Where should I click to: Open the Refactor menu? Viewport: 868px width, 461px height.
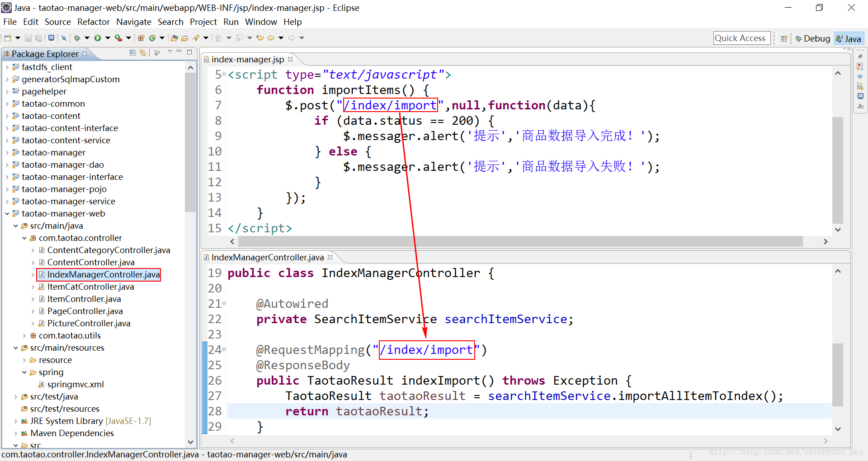[x=93, y=22]
